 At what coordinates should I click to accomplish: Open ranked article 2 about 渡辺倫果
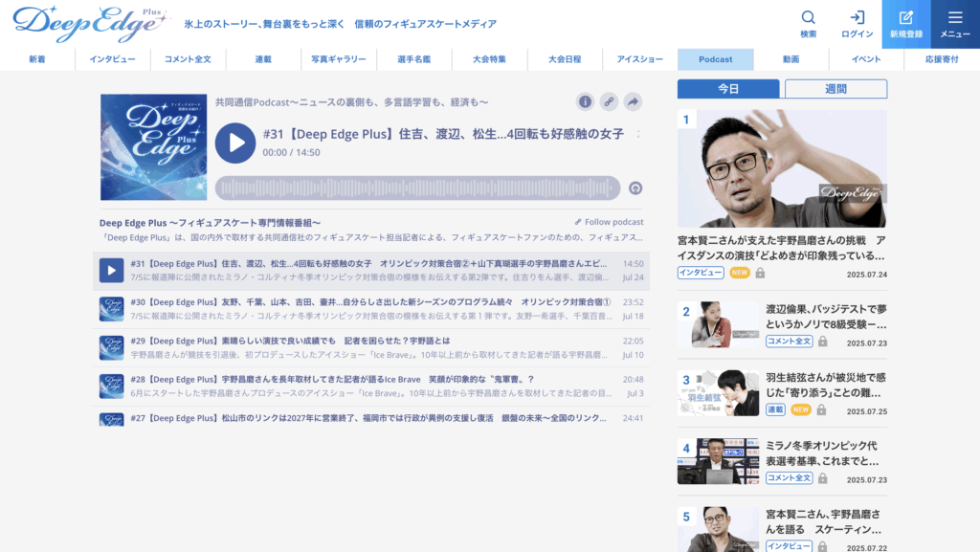point(826,317)
